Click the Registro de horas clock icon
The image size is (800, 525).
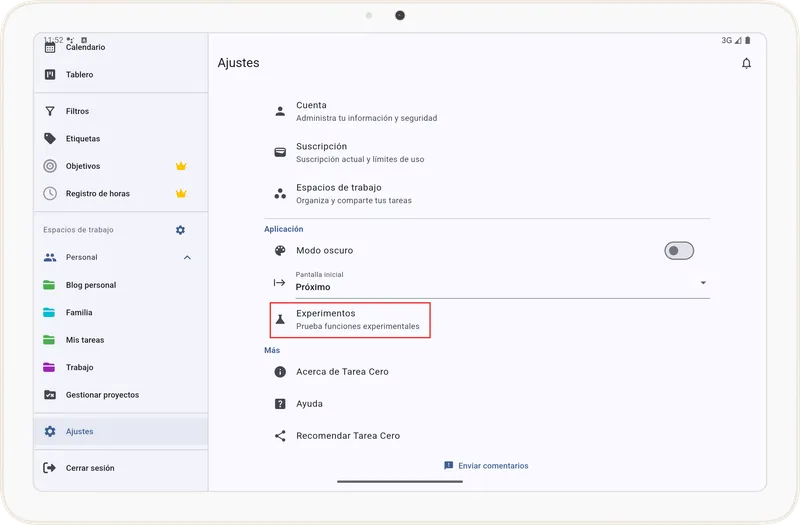(x=50, y=193)
